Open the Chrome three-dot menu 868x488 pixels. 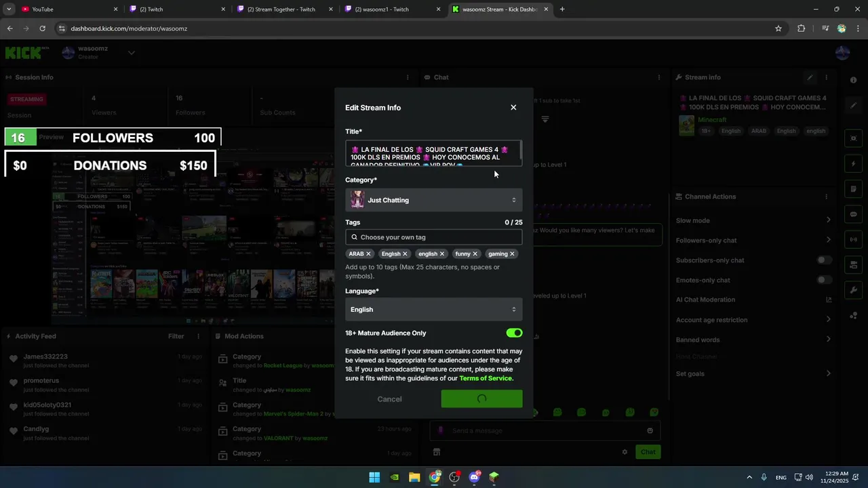(858, 28)
